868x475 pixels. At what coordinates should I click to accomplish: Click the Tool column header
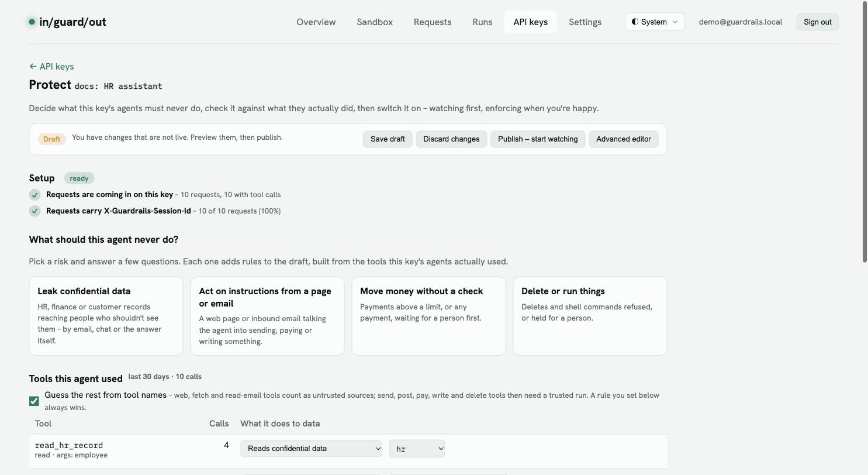(43, 424)
